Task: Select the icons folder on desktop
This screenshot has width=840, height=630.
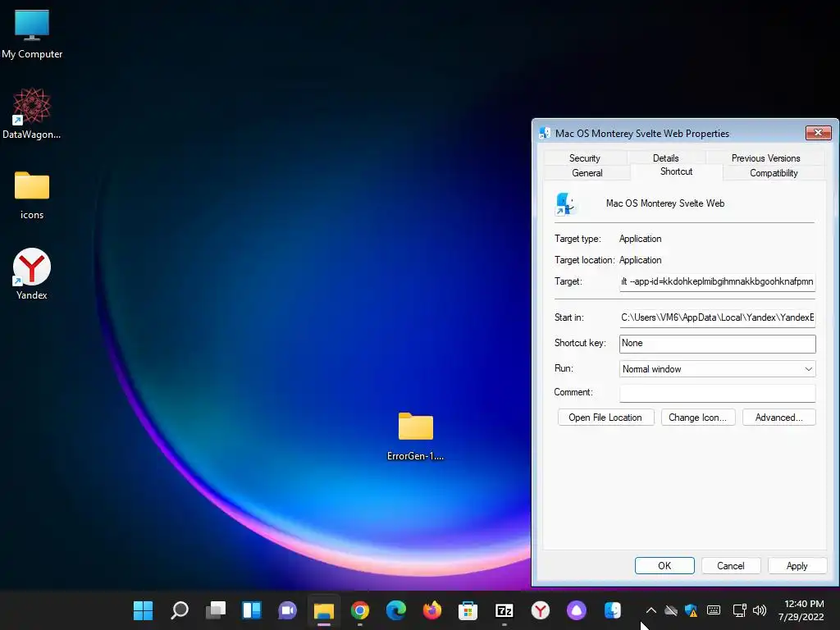Action: coord(32,195)
